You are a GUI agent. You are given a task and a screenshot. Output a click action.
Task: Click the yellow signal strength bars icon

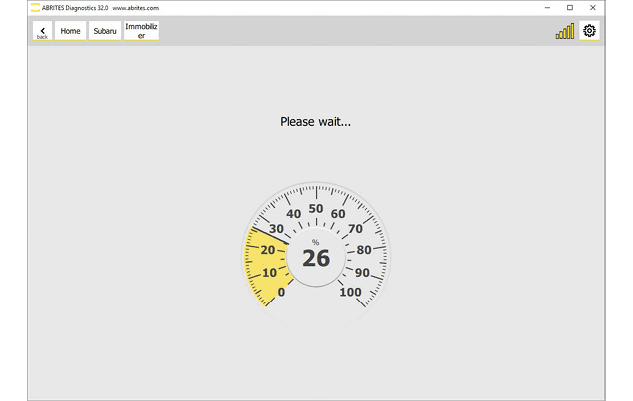[565, 32]
